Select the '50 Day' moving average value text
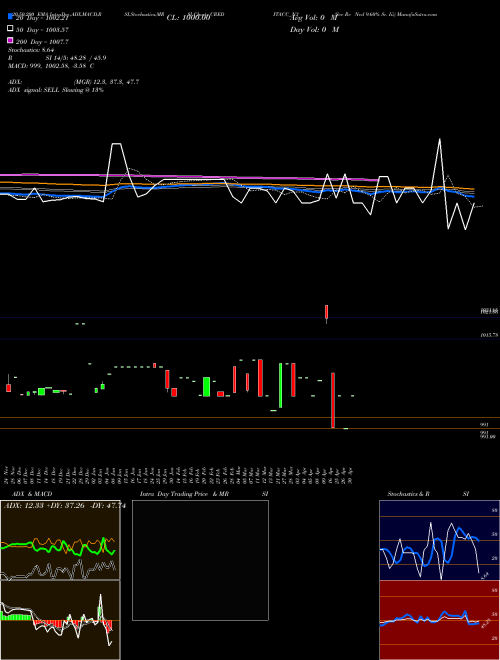 pyautogui.click(x=42, y=30)
